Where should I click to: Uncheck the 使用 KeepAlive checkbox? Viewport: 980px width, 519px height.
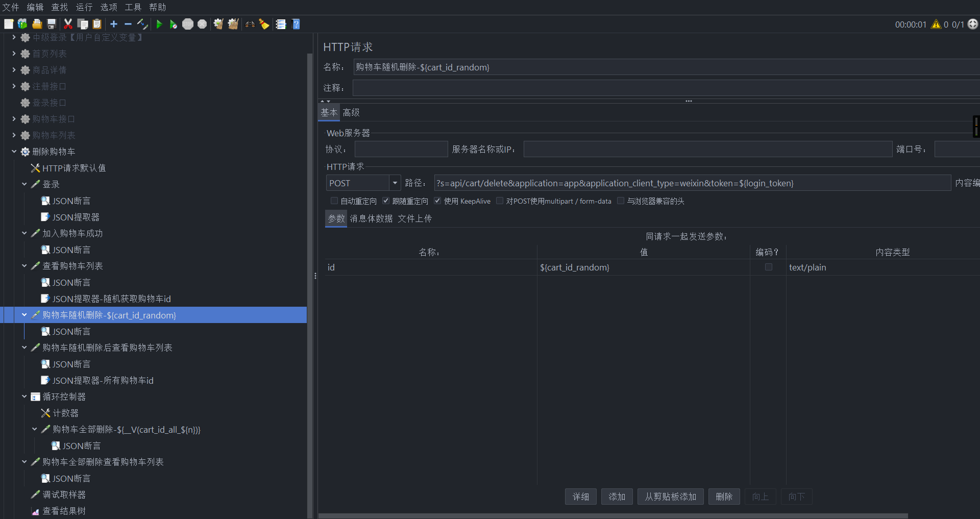(437, 201)
